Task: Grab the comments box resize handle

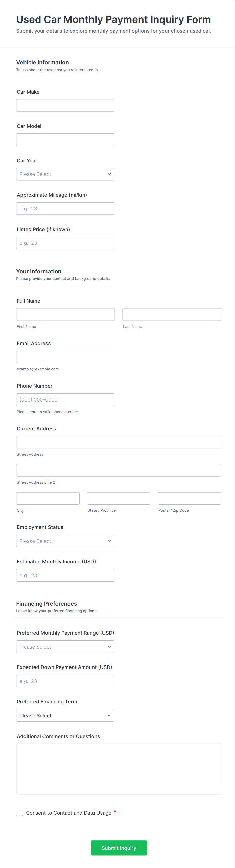Action: click(x=219, y=792)
